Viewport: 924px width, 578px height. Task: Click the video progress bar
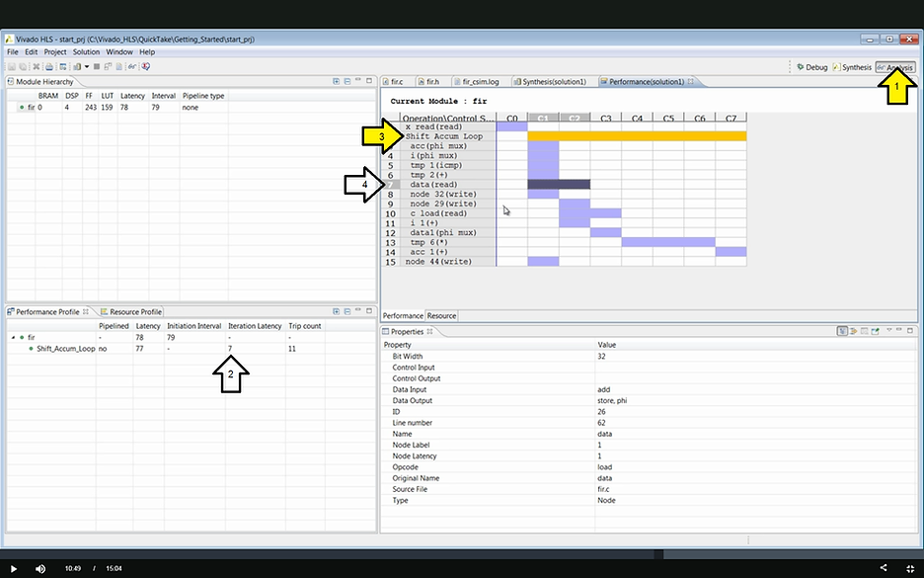click(395, 553)
